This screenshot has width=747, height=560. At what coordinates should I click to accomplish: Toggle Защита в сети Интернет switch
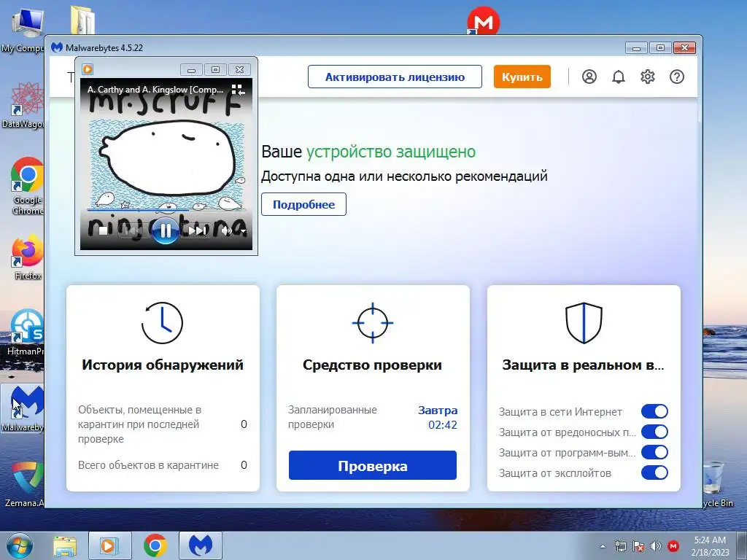pyautogui.click(x=654, y=411)
